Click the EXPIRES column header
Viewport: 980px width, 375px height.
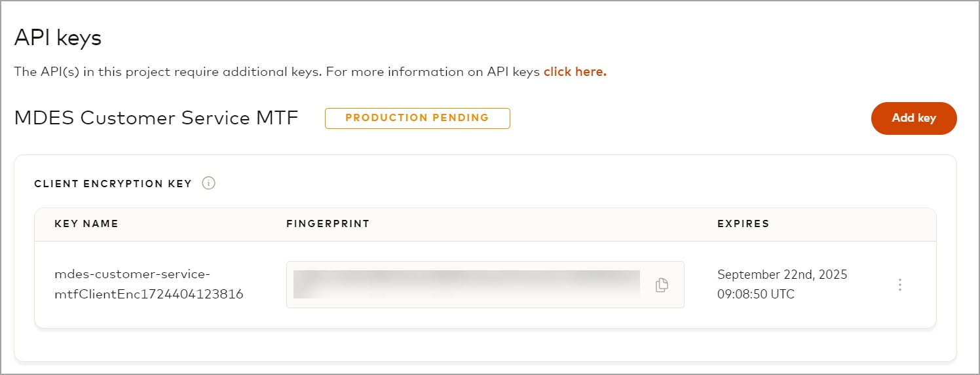coord(743,224)
